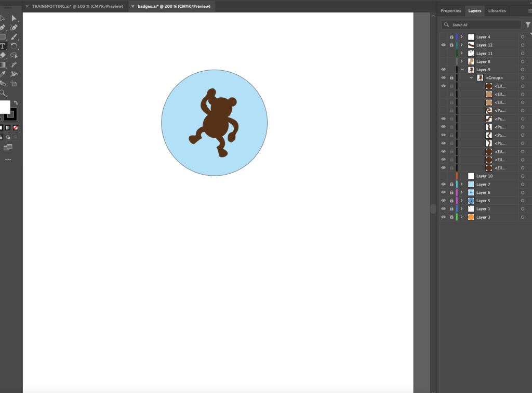Close the TRAINSPOTTING.ai document tab

click(27, 6)
